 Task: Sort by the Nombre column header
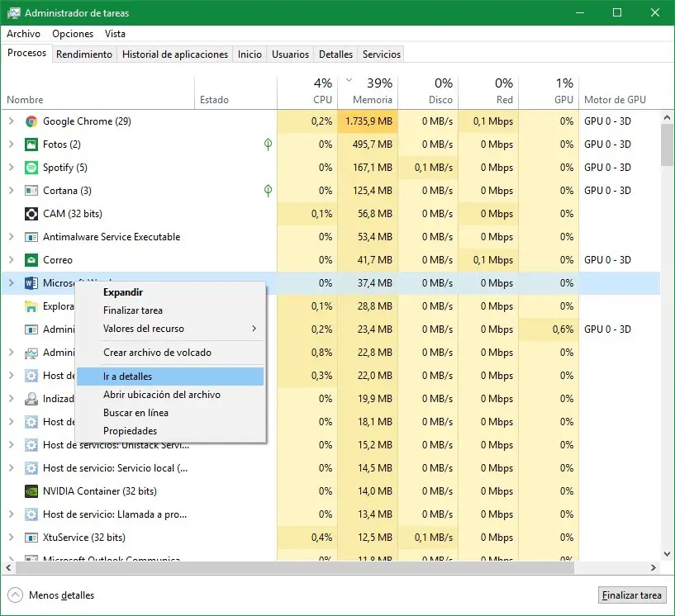pyautogui.click(x=97, y=92)
